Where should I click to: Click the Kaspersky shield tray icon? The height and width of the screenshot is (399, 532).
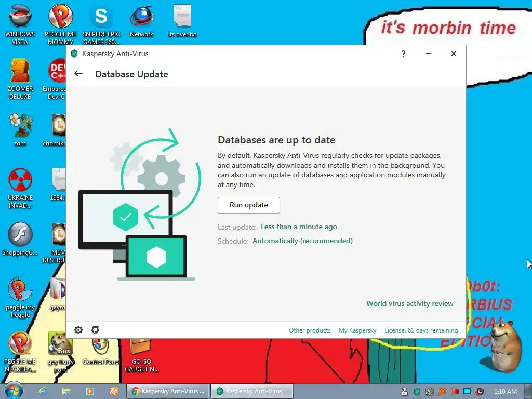417,392
